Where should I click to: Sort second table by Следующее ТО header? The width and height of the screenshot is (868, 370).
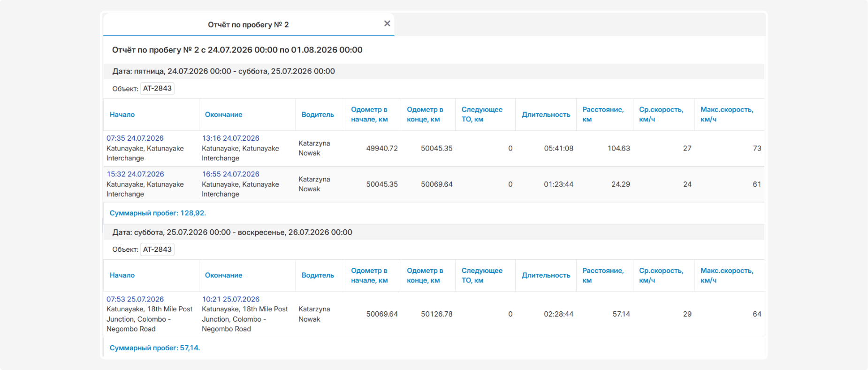point(482,275)
